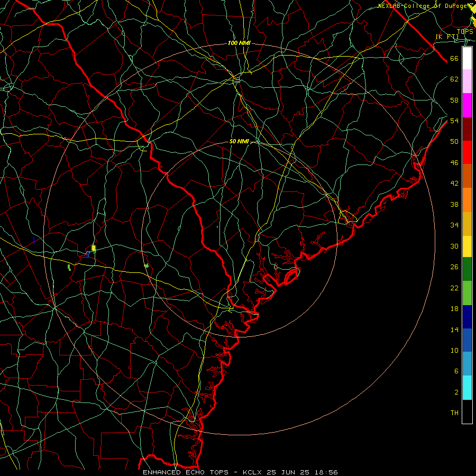This screenshot has width=476, height=476.
Task: Click the yellow 30 kft legend swatch
Action: coord(467,246)
